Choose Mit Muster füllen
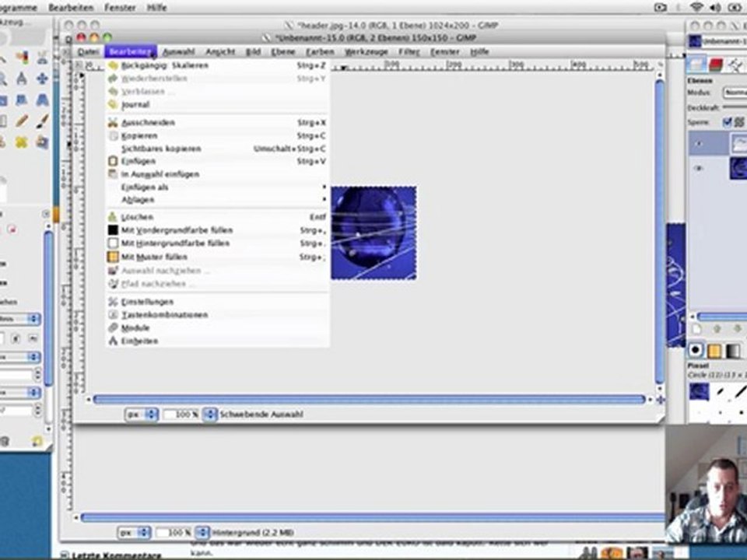This screenshot has width=747, height=560. [217, 257]
